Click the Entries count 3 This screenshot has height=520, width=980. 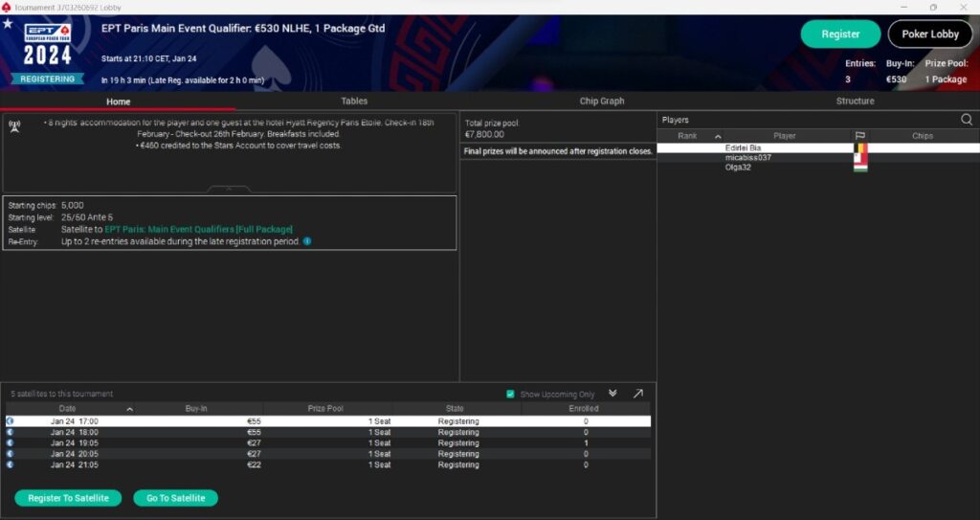coord(848,79)
